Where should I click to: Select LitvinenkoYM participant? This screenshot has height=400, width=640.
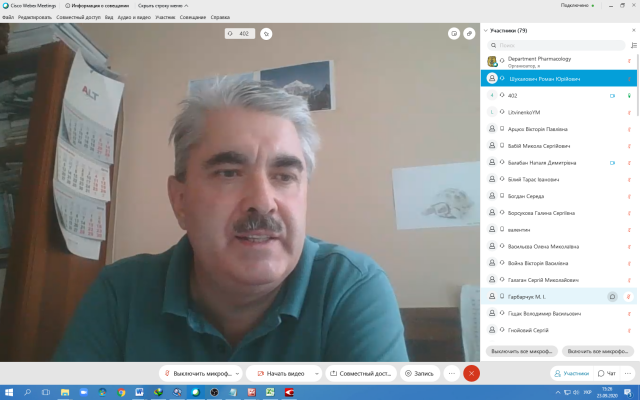coord(558,112)
